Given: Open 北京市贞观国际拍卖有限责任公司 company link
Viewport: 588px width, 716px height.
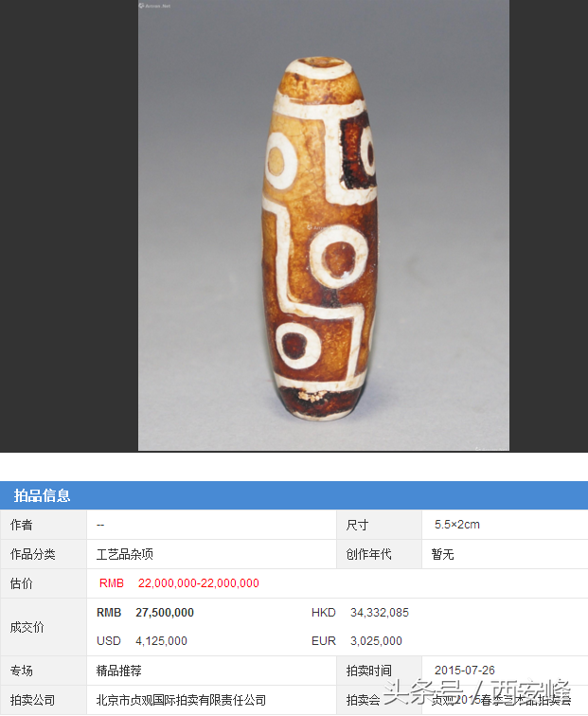Looking at the screenshot, I should click(x=181, y=700).
